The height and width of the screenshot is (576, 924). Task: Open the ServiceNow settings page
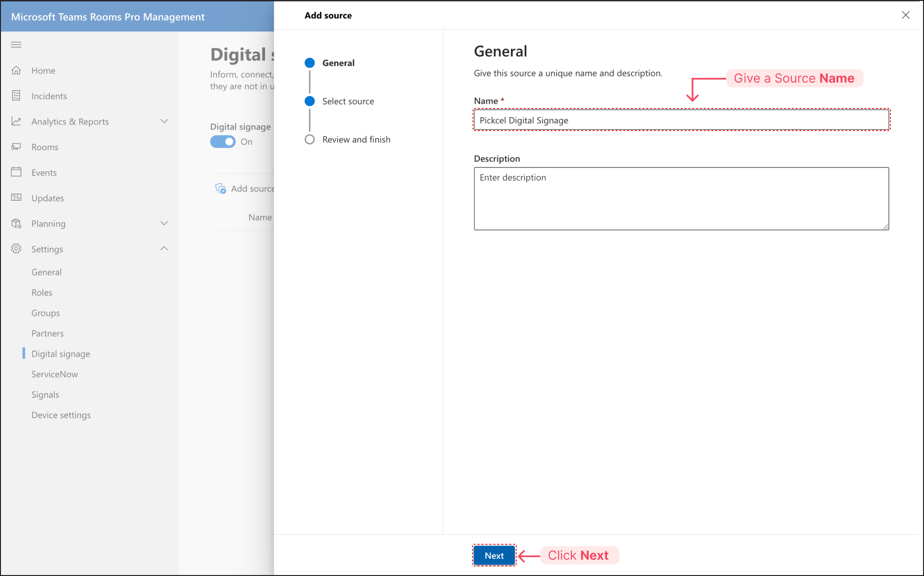pos(55,374)
